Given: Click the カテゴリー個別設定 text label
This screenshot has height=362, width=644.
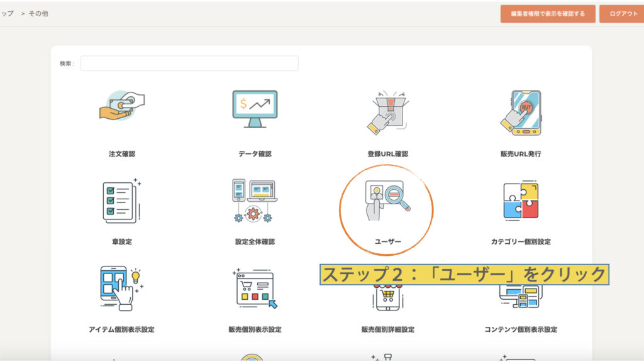Looking at the screenshot, I should [521, 242].
